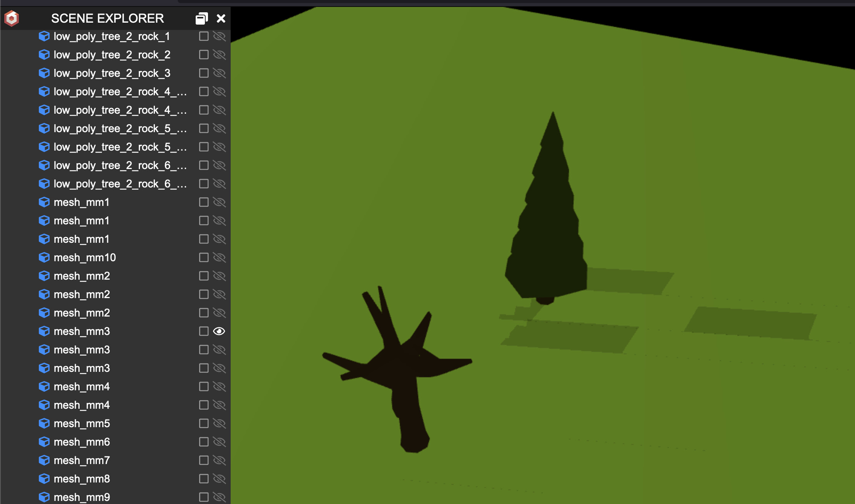Click the Babylon.js logo icon
855x504 pixels.
(12, 18)
